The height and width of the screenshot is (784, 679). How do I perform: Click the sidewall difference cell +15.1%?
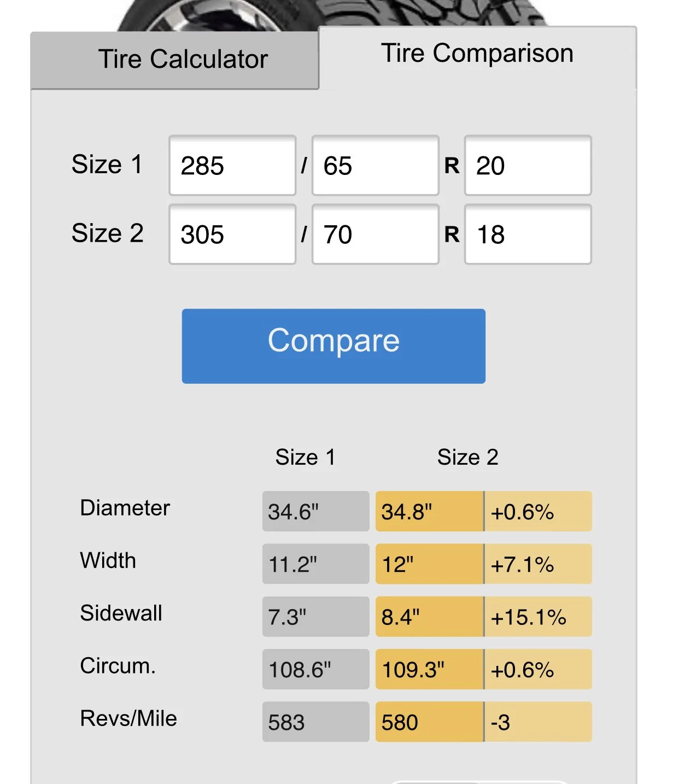click(x=538, y=616)
